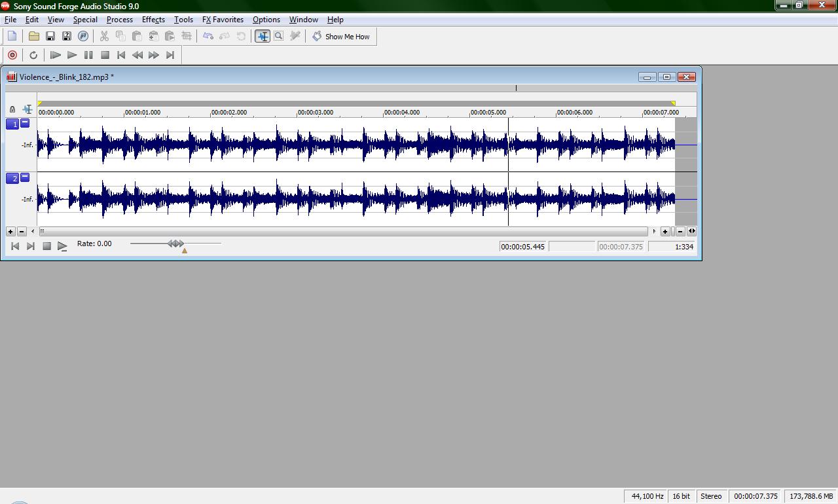
Task: Open the Edit menu
Action: (31, 20)
